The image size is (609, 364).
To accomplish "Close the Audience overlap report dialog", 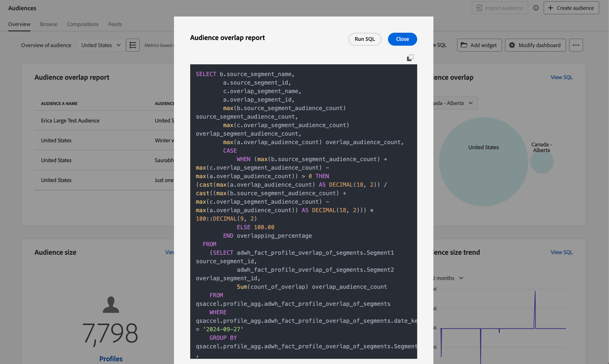I will click(402, 39).
